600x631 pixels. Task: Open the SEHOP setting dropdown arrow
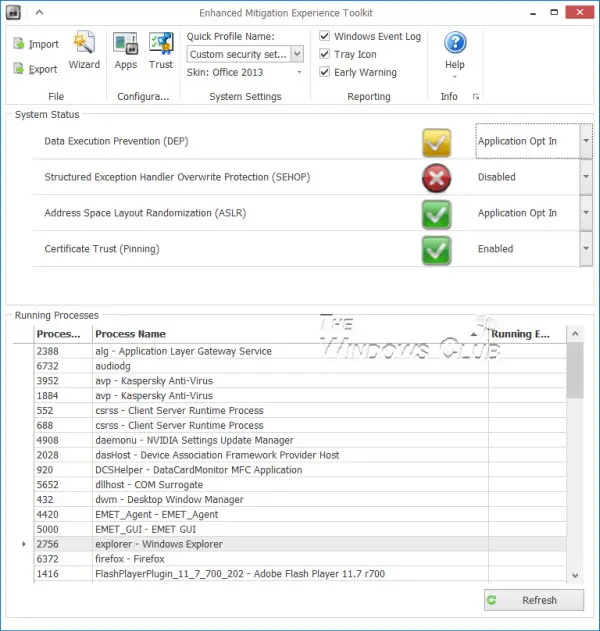coord(586,177)
